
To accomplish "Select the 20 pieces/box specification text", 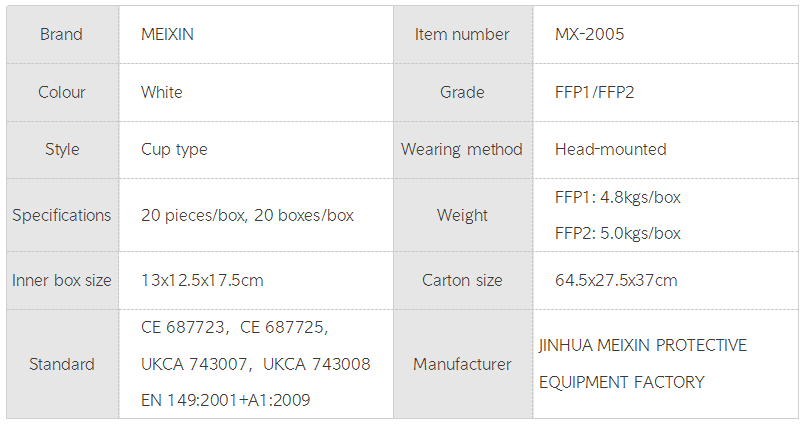I will 195,215.
